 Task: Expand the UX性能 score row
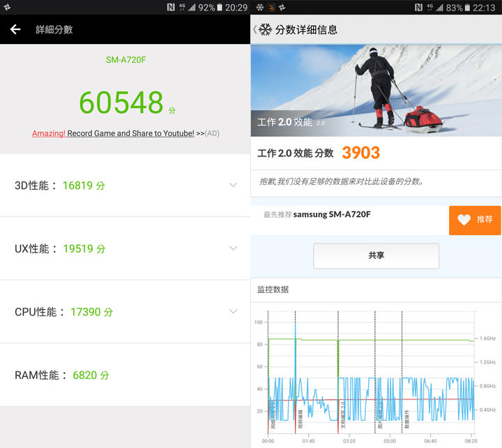[x=233, y=248]
